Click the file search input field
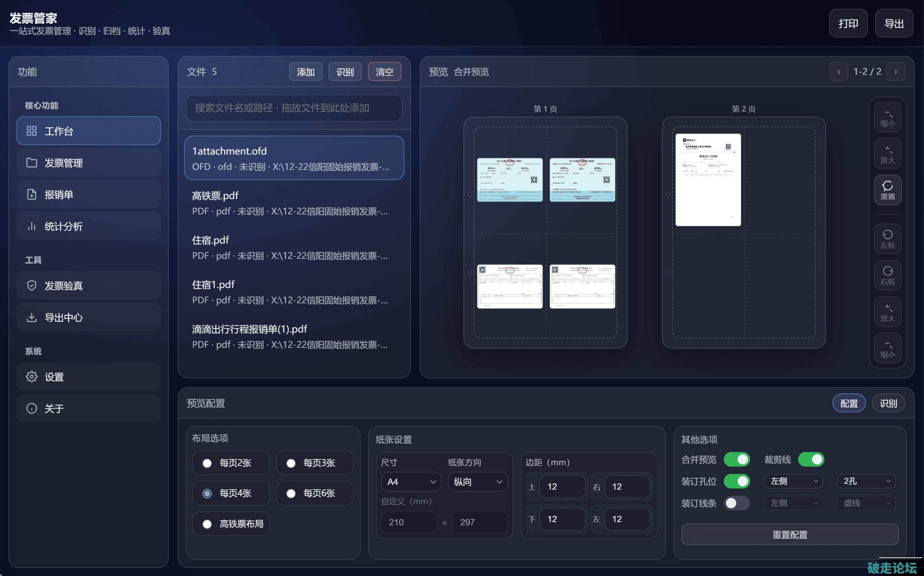The image size is (924, 576). click(x=294, y=108)
